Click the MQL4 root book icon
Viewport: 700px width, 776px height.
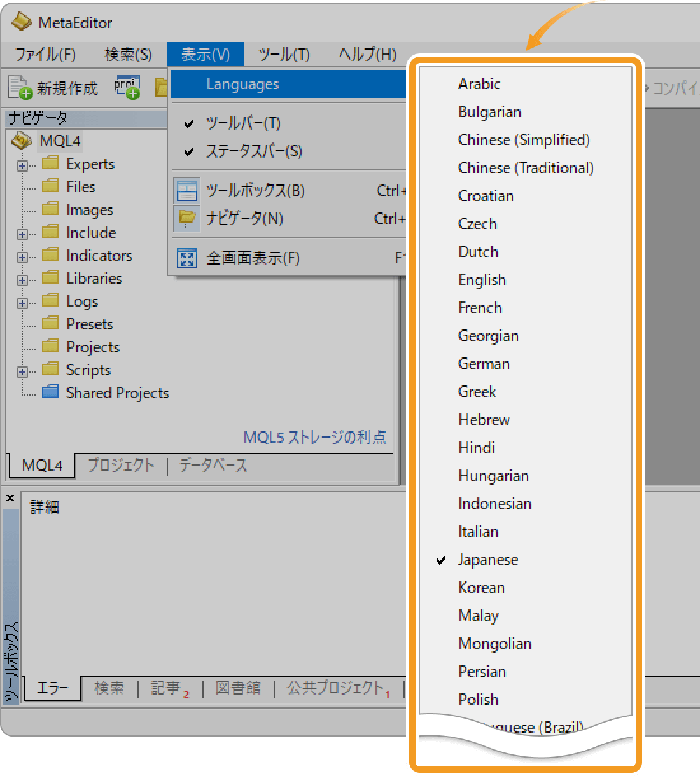22,141
